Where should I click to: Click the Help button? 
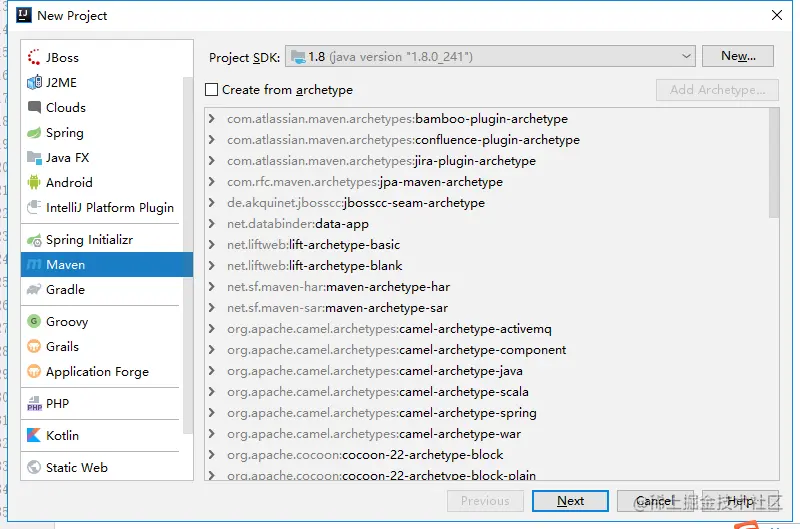pos(740,501)
